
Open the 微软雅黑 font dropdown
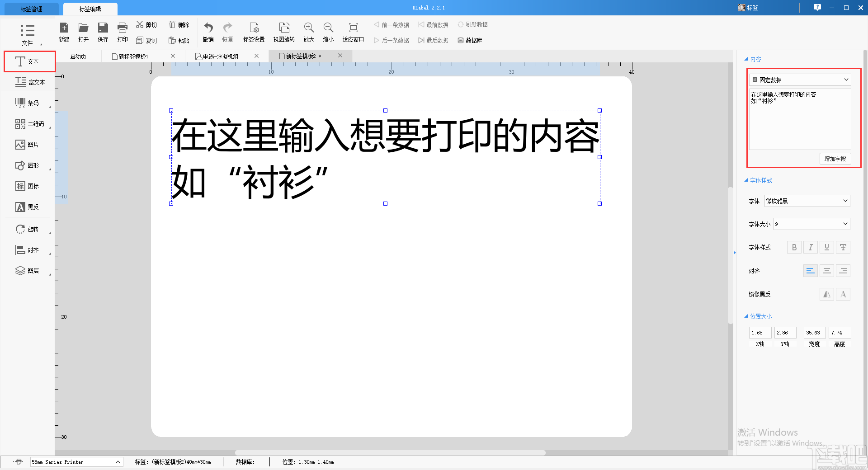coord(807,201)
